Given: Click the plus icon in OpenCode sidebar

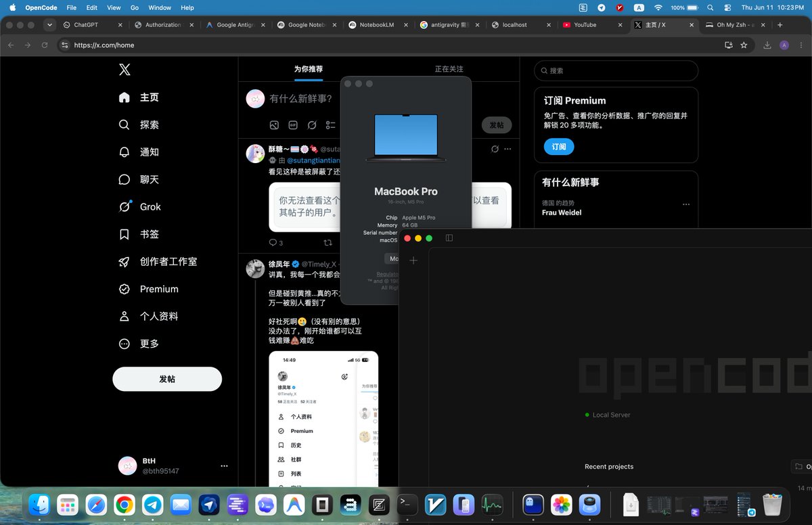Looking at the screenshot, I should (x=413, y=260).
